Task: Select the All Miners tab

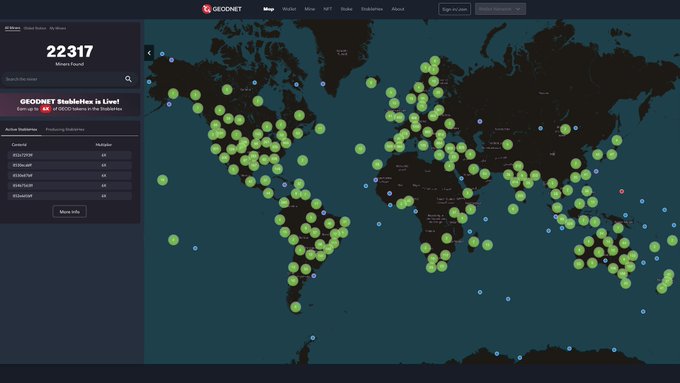Action: (x=13, y=28)
